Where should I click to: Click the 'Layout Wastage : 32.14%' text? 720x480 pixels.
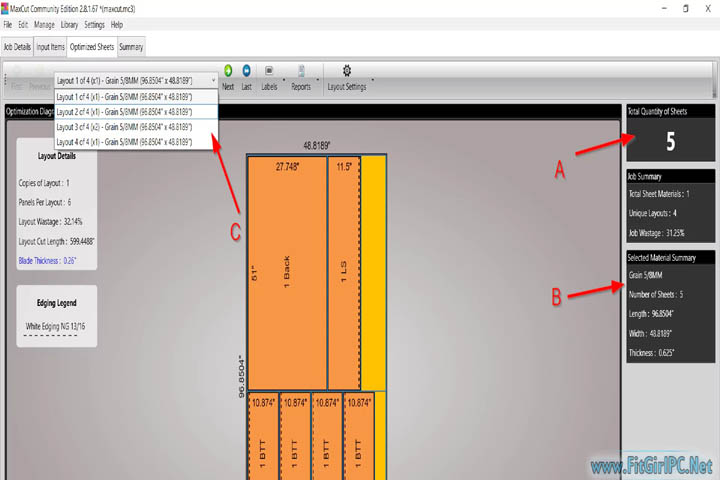(51, 222)
